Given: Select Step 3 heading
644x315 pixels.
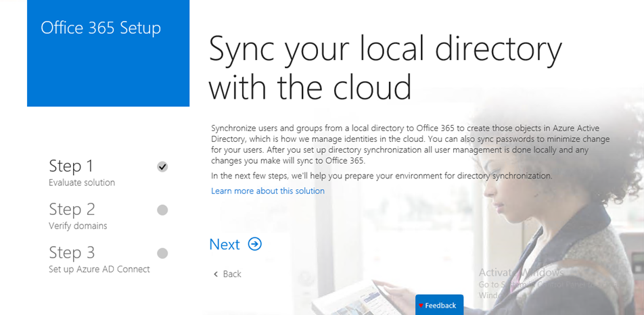Looking at the screenshot, I should pos(72,253).
